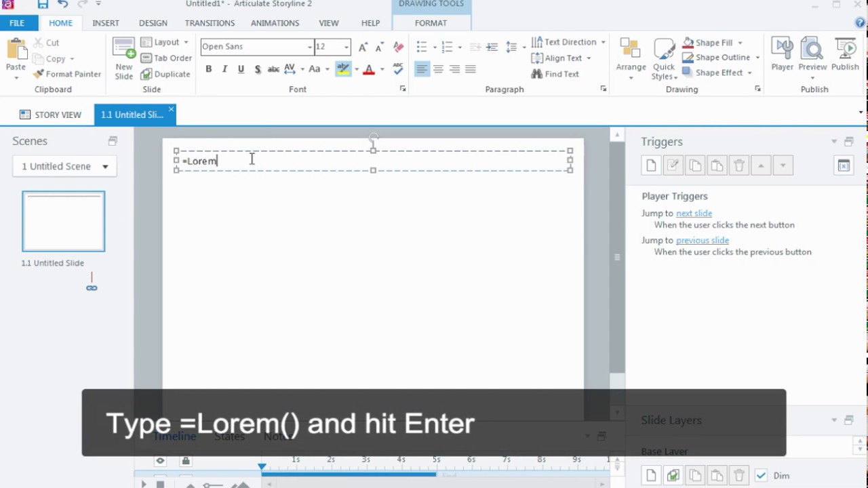Select the 1.1 Untitled Slide thumbnail
This screenshot has width=868, height=488.
[x=64, y=222]
